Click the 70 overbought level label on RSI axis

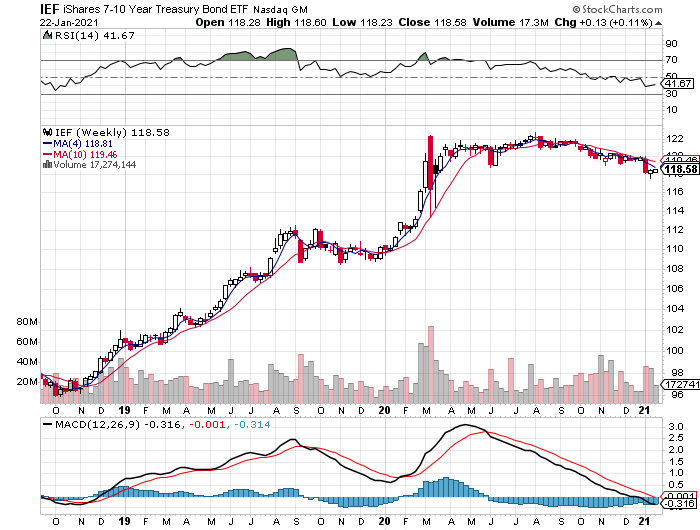[671, 59]
